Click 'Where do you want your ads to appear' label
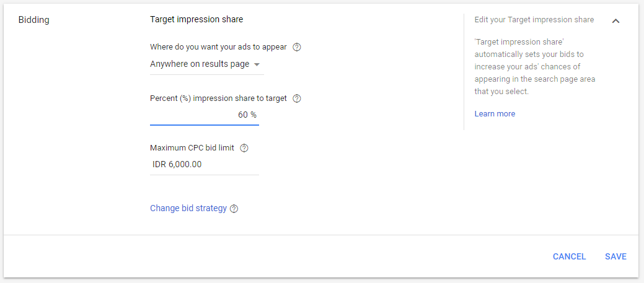Screen dimensions: 644x283 tap(218, 47)
